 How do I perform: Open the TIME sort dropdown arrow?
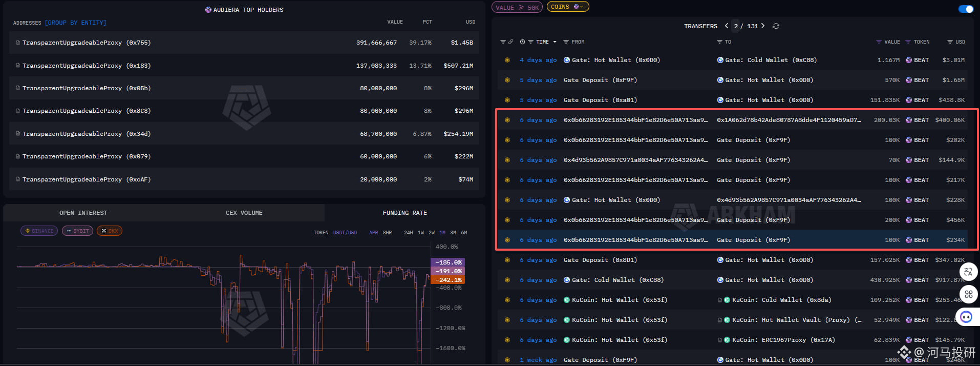click(x=555, y=42)
